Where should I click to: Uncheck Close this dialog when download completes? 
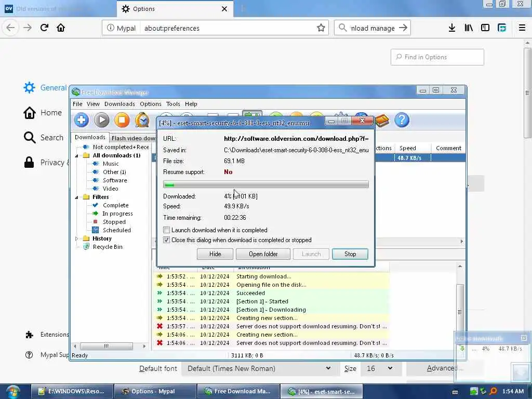coord(166,240)
